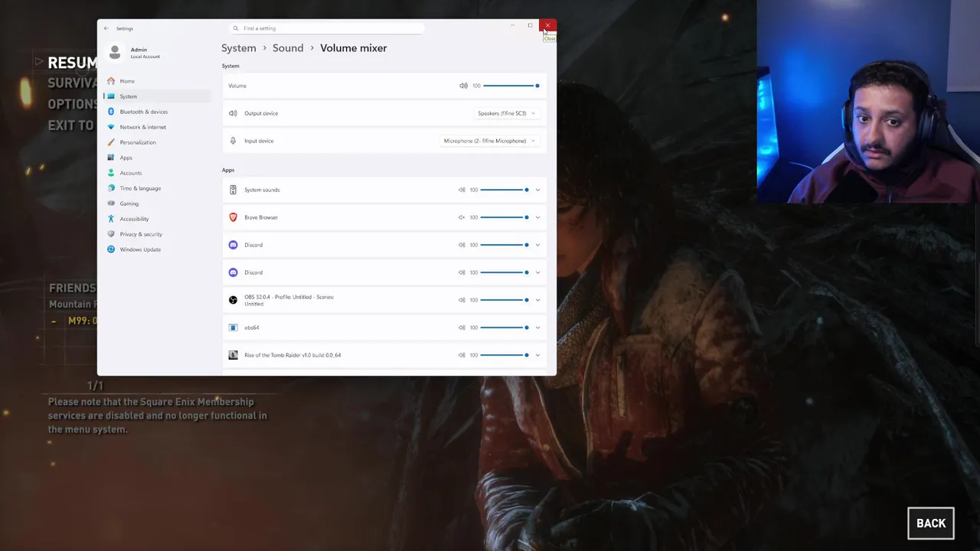Open Accessibility settings page

point(156,219)
